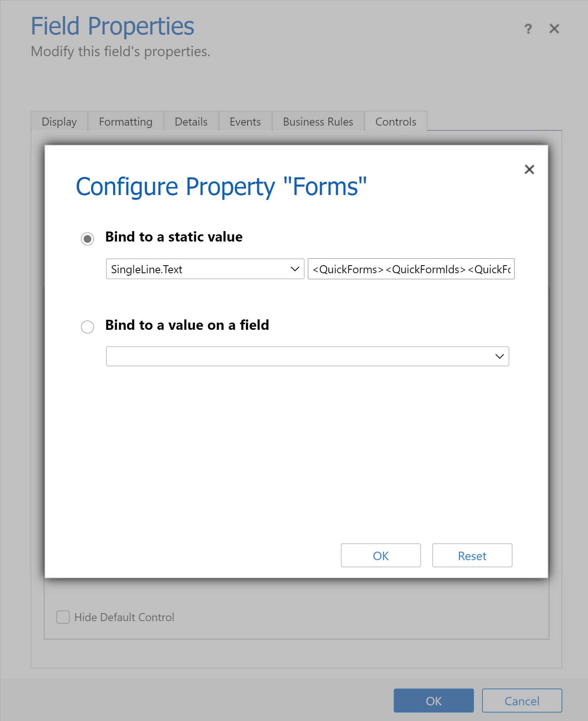Switch to the Display tab
588x721 pixels.
coord(59,122)
